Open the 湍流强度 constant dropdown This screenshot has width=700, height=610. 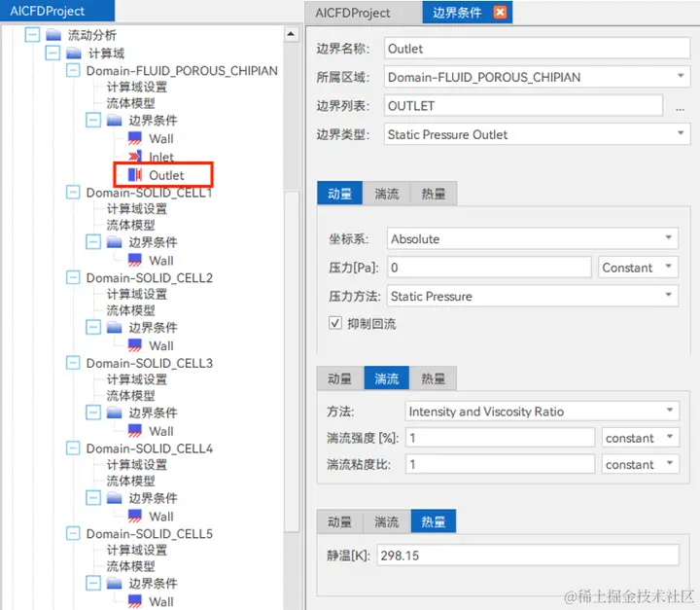(x=670, y=437)
